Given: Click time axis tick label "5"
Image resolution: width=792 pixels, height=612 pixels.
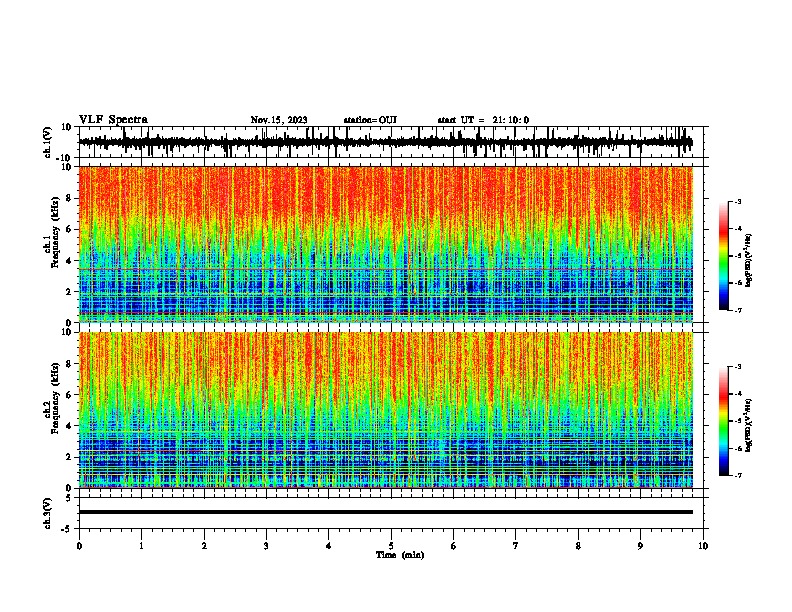Looking at the screenshot, I should (391, 546).
